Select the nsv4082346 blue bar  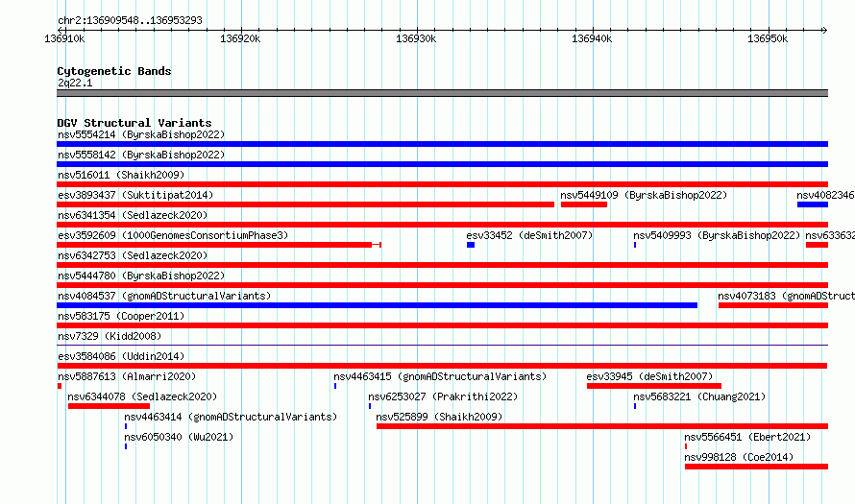point(813,204)
